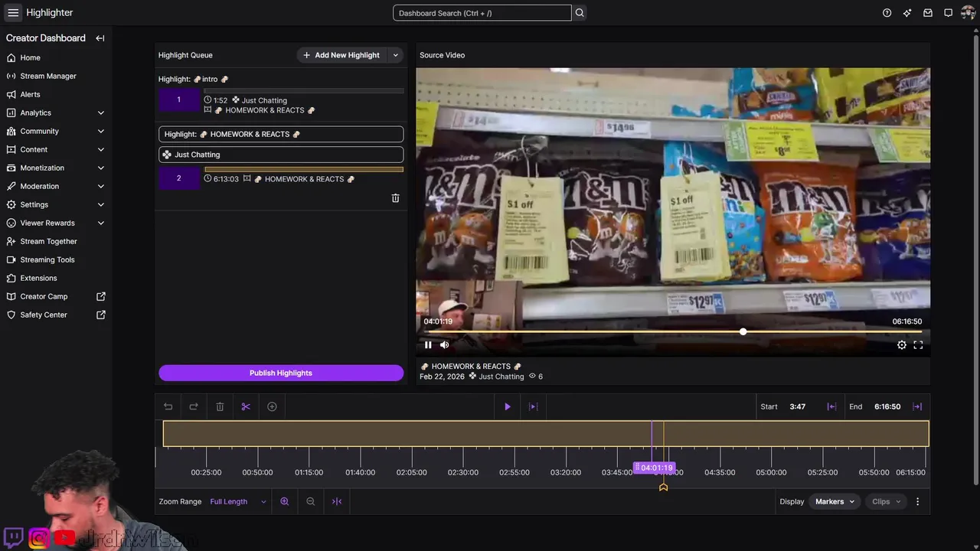Open the sparkle what's new icon
Viewport: 980px width, 551px height.
pyautogui.click(x=907, y=13)
